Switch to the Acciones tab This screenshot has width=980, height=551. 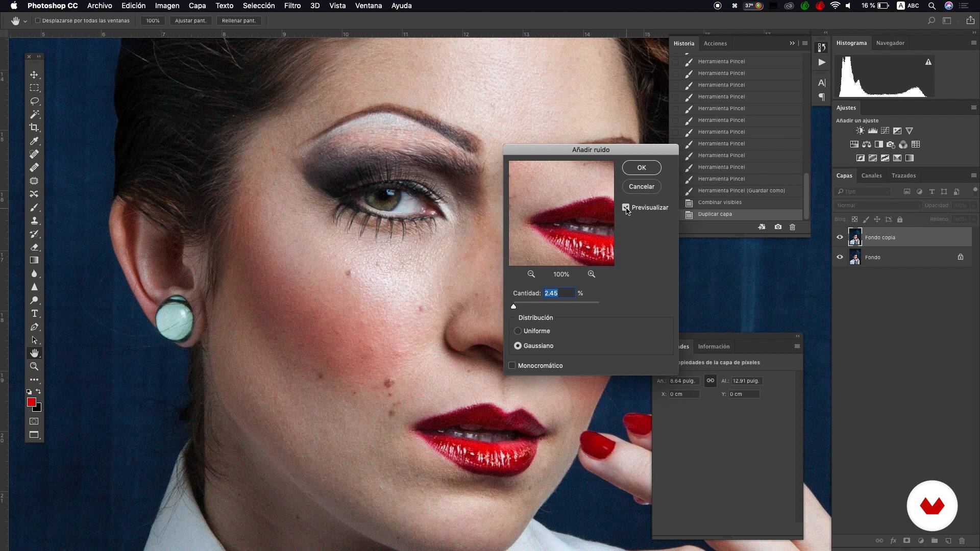(715, 43)
